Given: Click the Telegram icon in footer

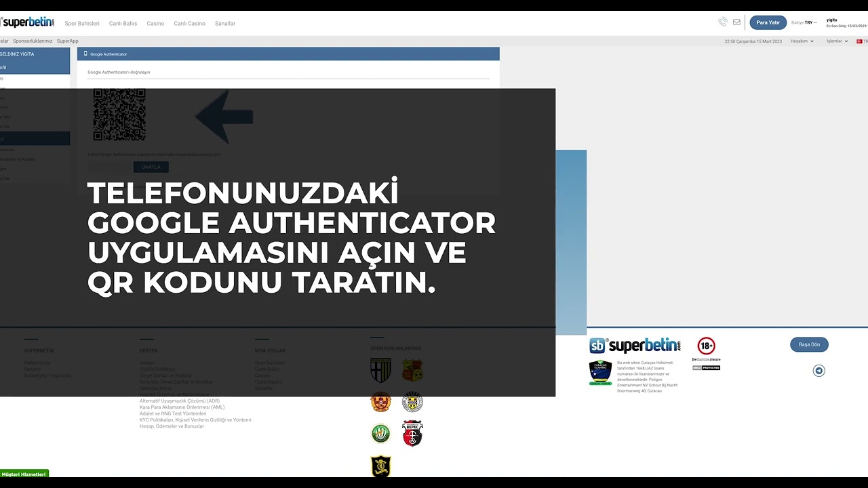Looking at the screenshot, I should pos(819,371).
